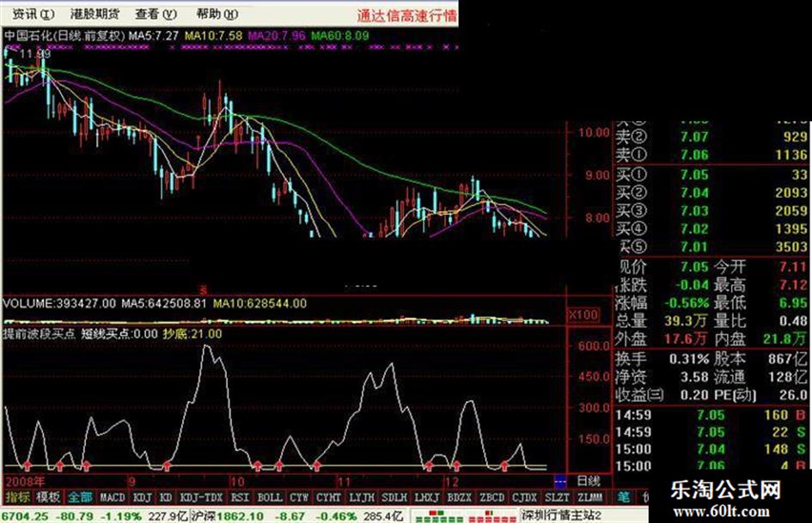This screenshot has width=812, height=523.
Task: Click the MA20:7.96 indicator label
Action: point(277,36)
